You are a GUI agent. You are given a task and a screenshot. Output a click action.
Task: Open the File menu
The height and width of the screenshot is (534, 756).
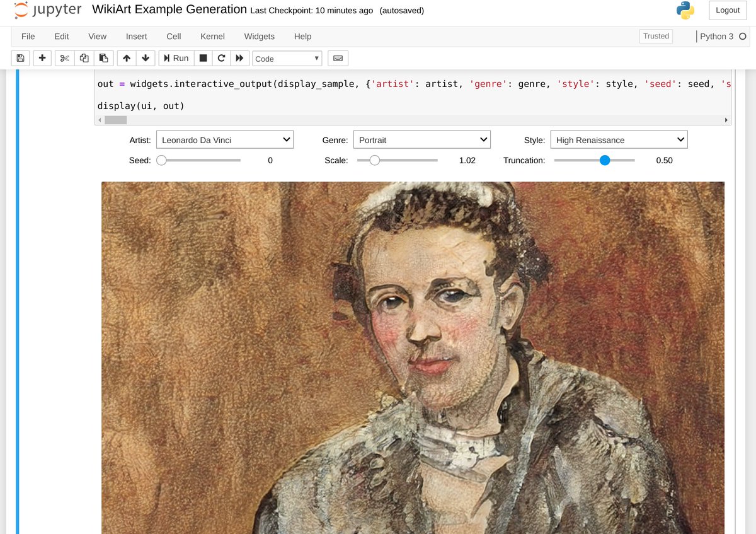[x=28, y=37]
